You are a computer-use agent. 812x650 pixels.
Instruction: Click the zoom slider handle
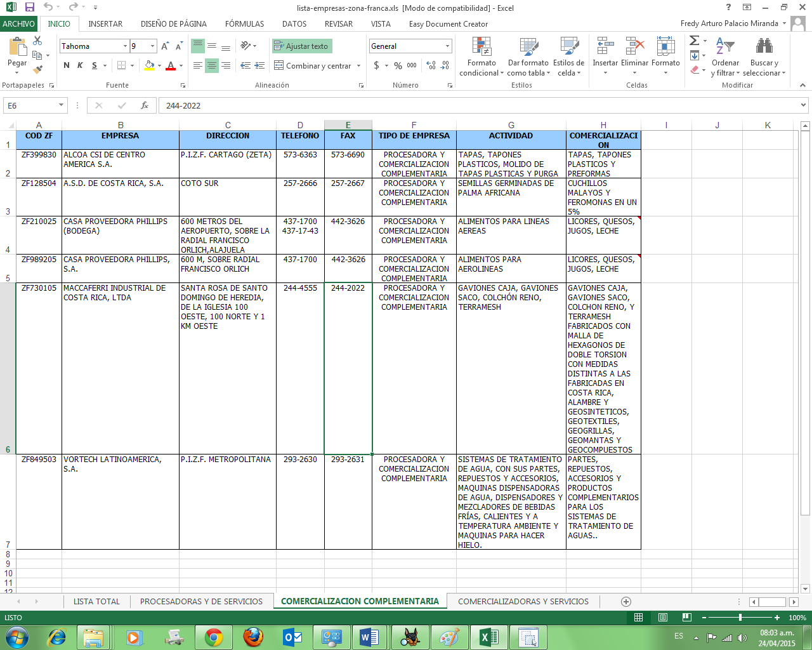(740, 617)
